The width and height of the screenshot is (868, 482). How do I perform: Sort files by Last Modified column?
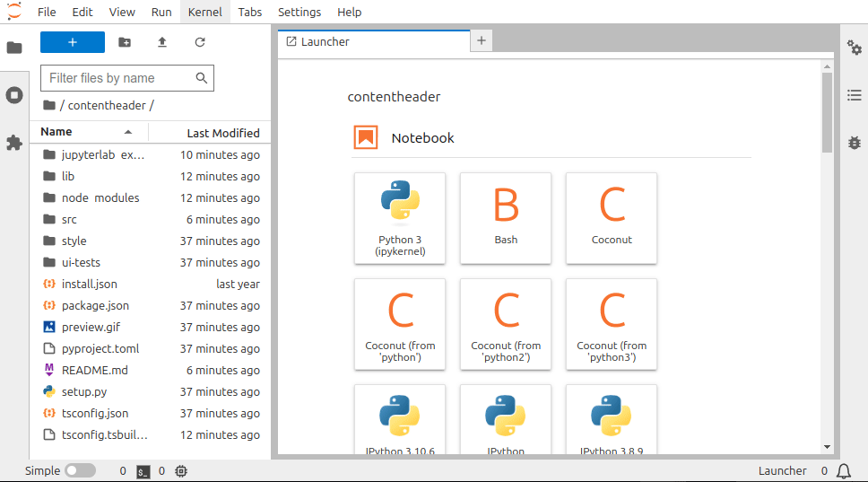coord(209,133)
